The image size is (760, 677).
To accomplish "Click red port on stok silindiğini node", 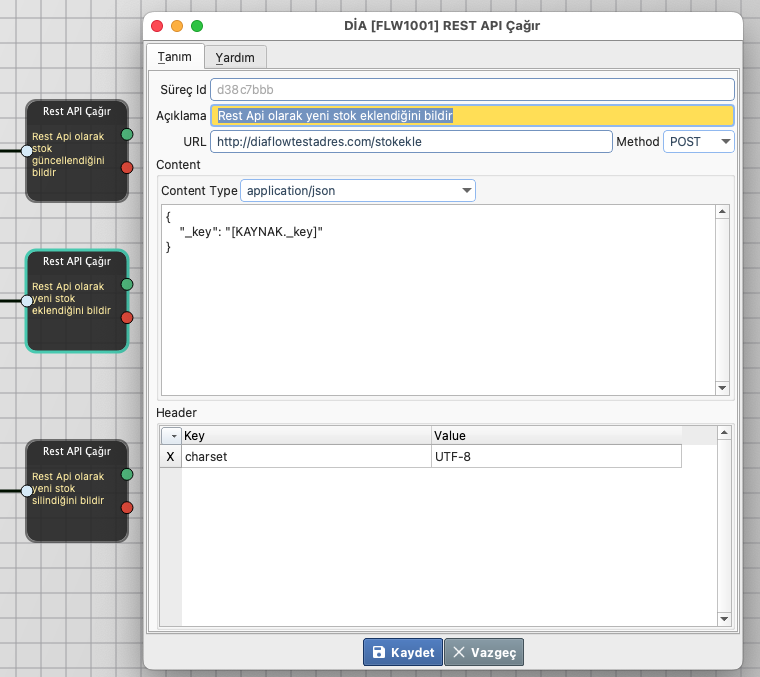I will 127,507.
